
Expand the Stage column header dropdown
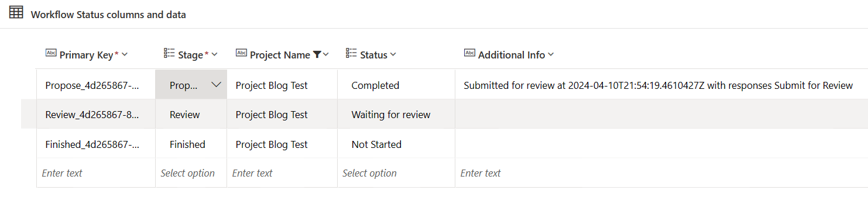pyautogui.click(x=214, y=54)
